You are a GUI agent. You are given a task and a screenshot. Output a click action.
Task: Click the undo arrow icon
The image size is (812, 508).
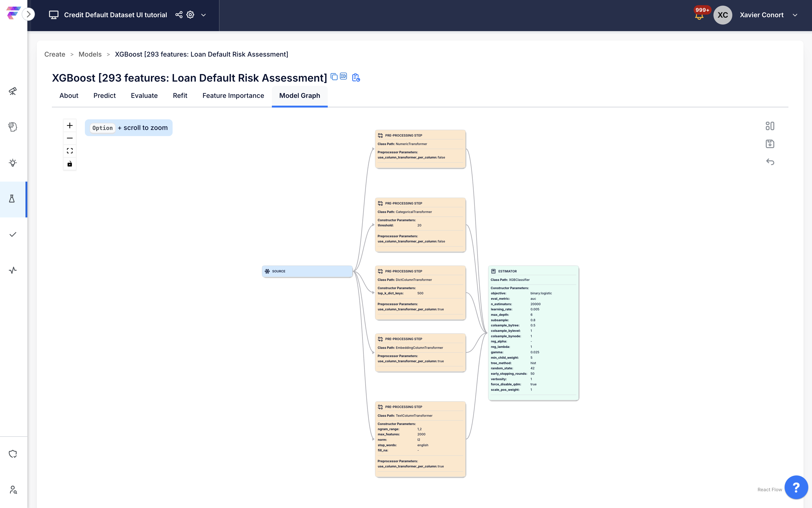pos(770,162)
